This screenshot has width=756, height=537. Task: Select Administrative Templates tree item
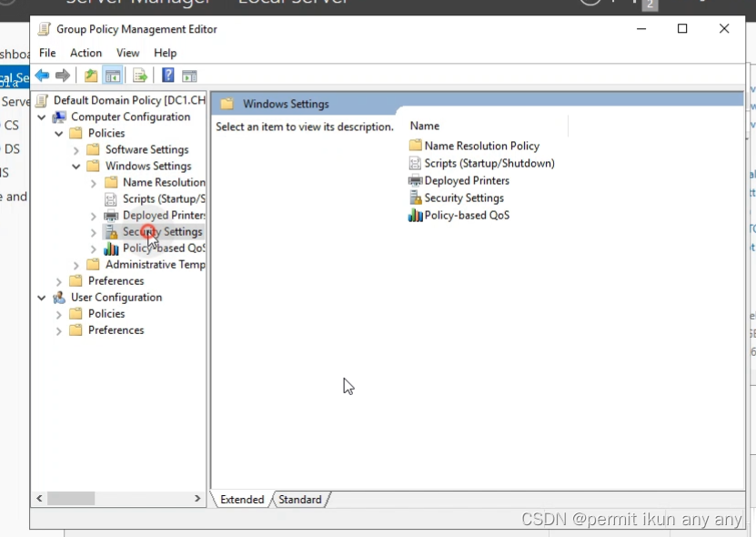click(x=156, y=264)
